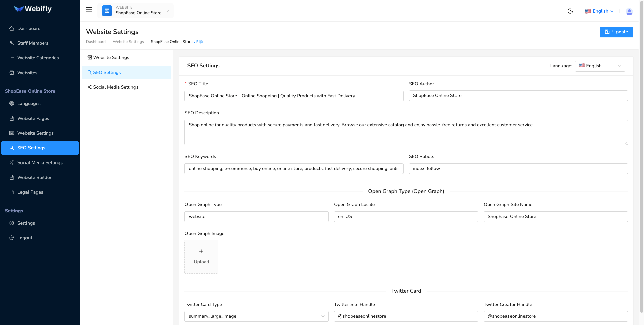Open the Language dropdown in SEO Settings panel
The image size is (644, 325).
(600, 66)
